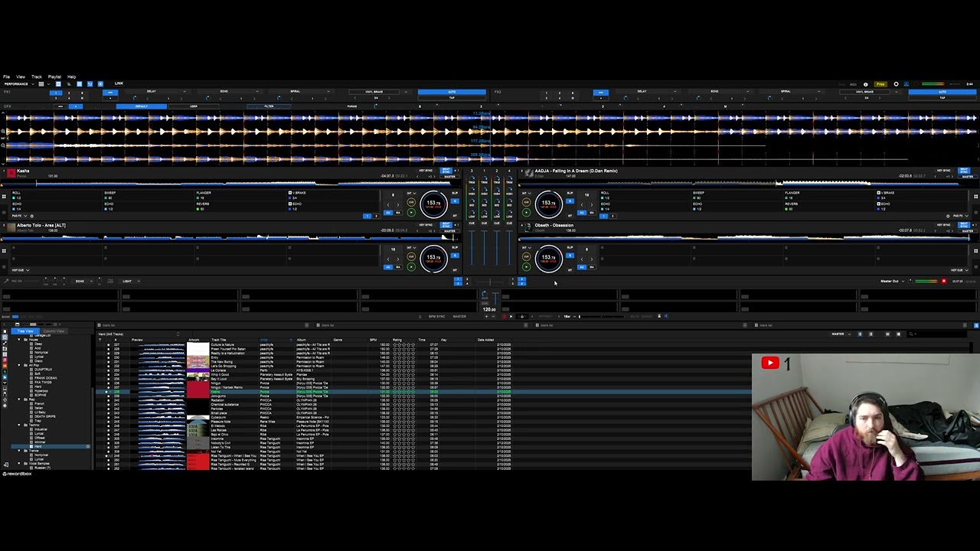Enable AU auto loop on Kasha deck
980x551 pixels.
tap(387, 212)
